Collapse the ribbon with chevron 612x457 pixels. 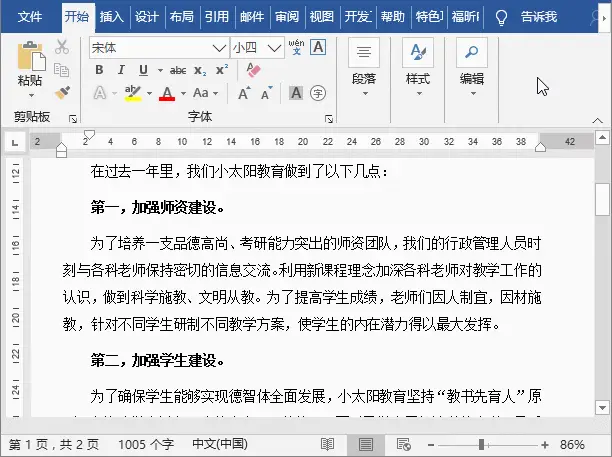(x=598, y=121)
